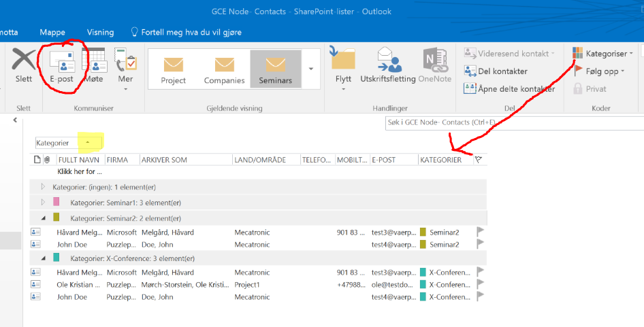Select the Companies view
The image size is (644, 327).
[224, 69]
